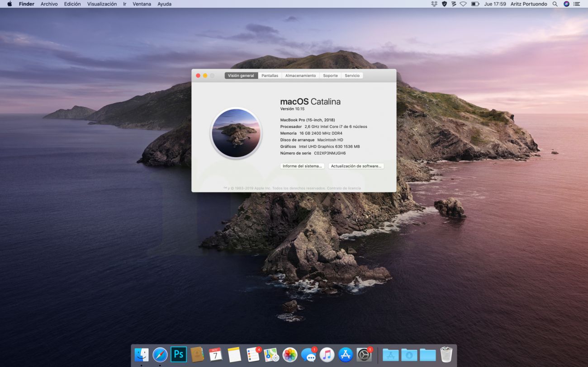Open Finder from the Dock
Screen dimensions: 588x367
coord(142,355)
